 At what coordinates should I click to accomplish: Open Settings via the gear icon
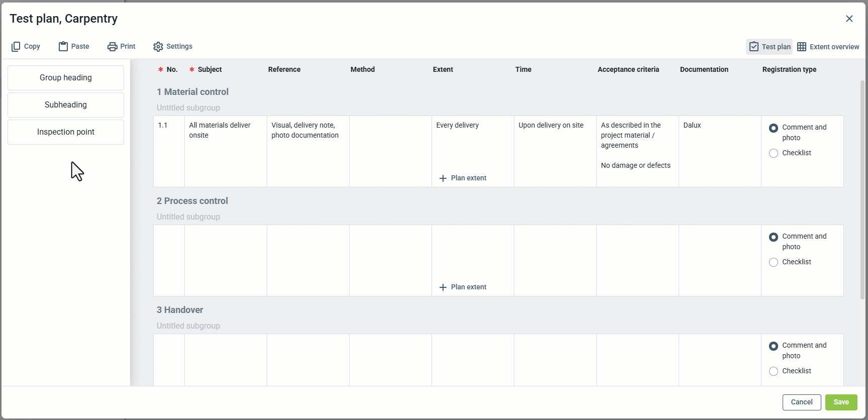pos(158,47)
